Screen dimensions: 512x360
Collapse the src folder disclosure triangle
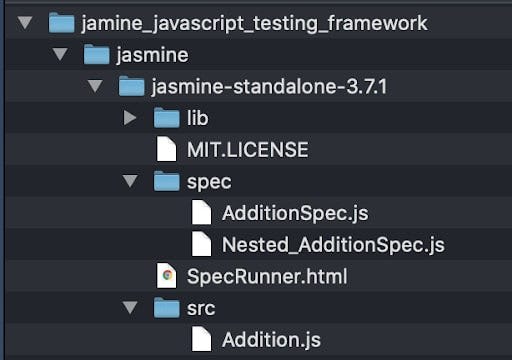coord(130,307)
